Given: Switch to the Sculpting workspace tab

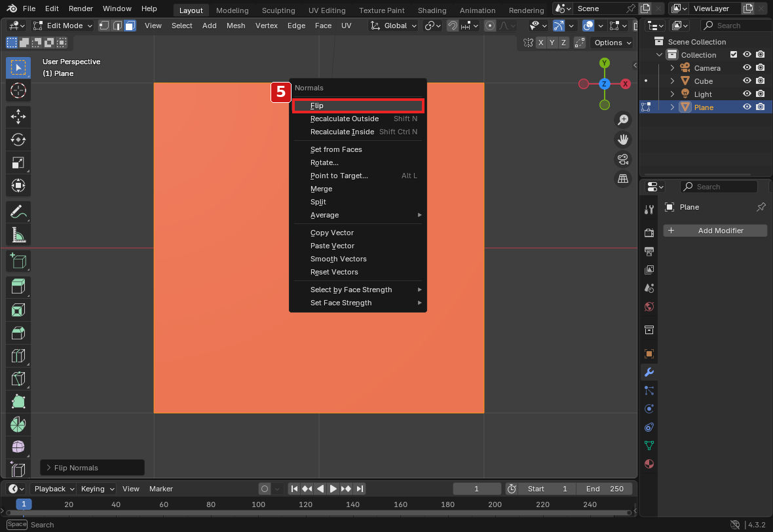Looking at the screenshot, I should coord(278,10).
